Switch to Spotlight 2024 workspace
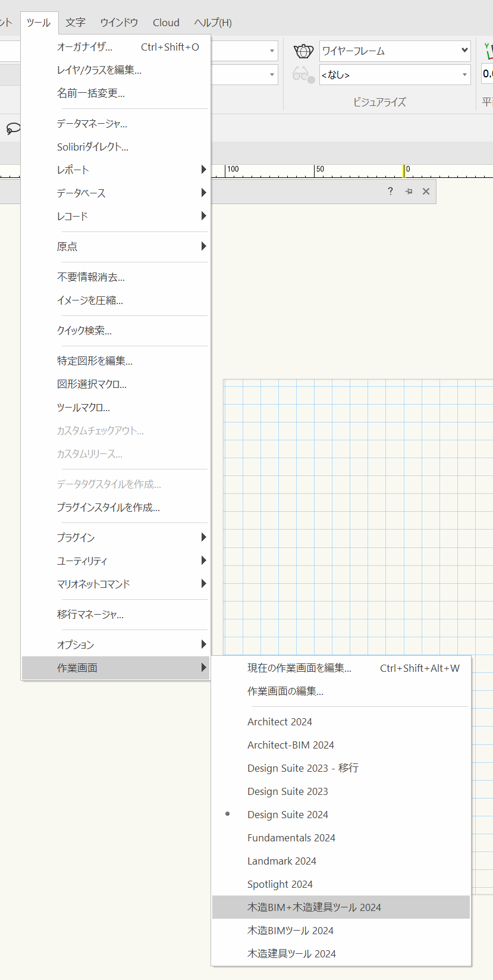This screenshot has width=493, height=980. pos(341,884)
